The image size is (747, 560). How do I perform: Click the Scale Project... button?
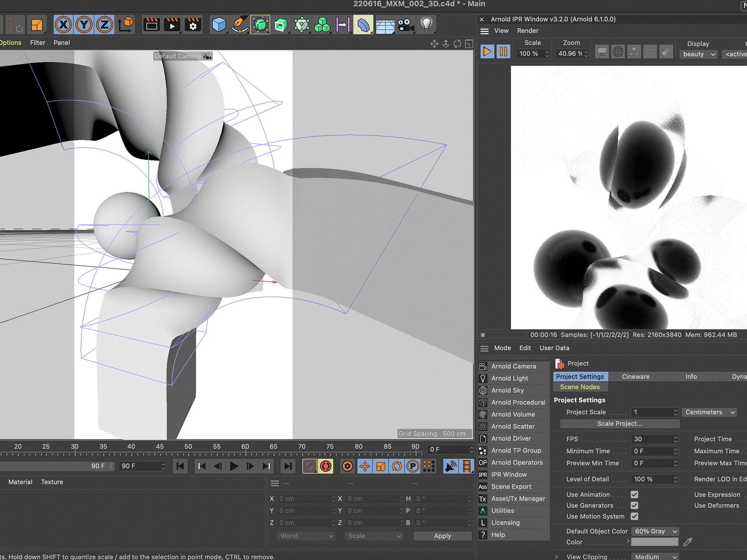click(x=619, y=423)
